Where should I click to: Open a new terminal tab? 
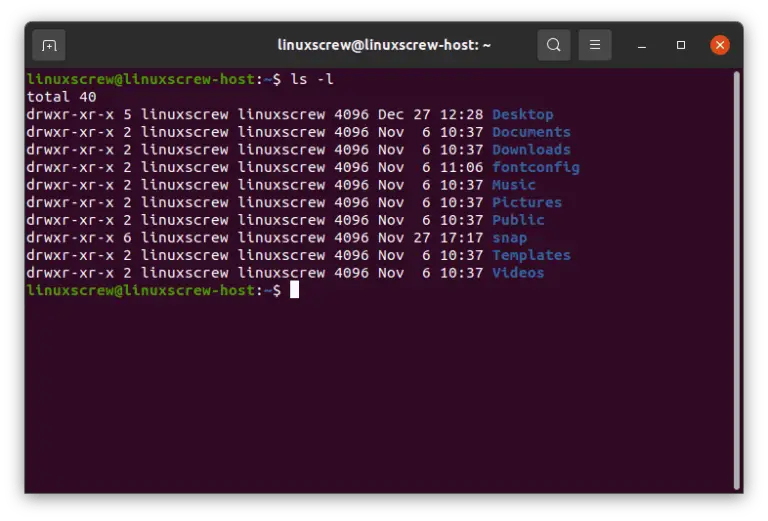pyautogui.click(x=48, y=45)
